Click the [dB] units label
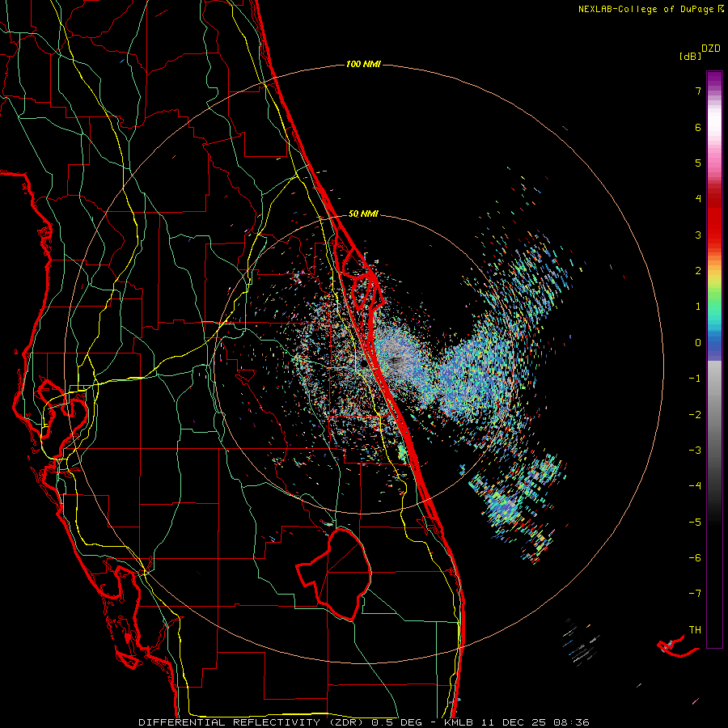Viewport: 728px width, 728px height. pos(690,56)
